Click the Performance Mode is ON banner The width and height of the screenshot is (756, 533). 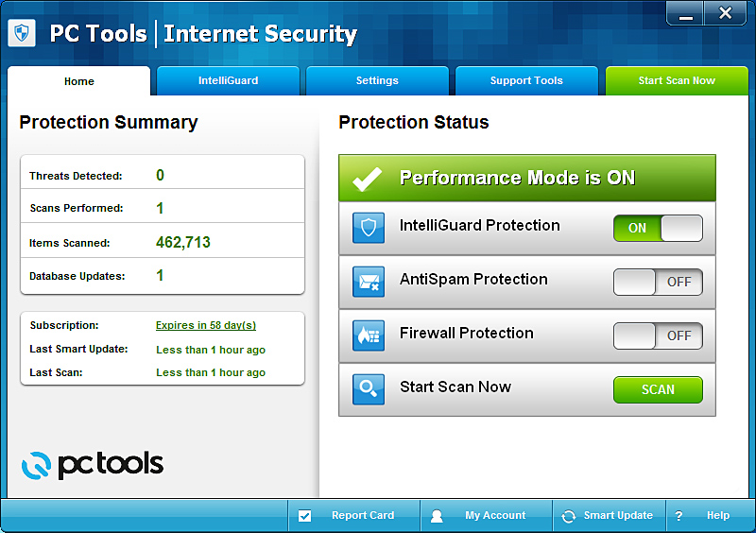click(x=527, y=178)
